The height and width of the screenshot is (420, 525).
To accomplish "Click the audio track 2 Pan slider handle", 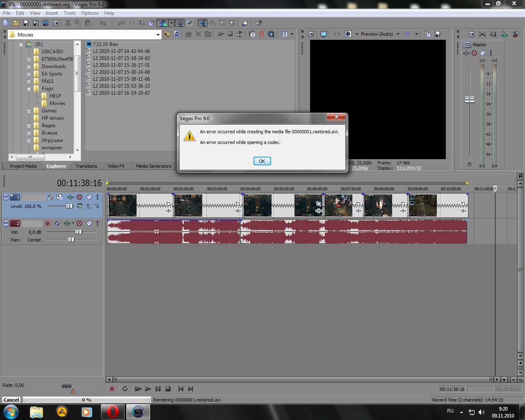I will click(71, 240).
